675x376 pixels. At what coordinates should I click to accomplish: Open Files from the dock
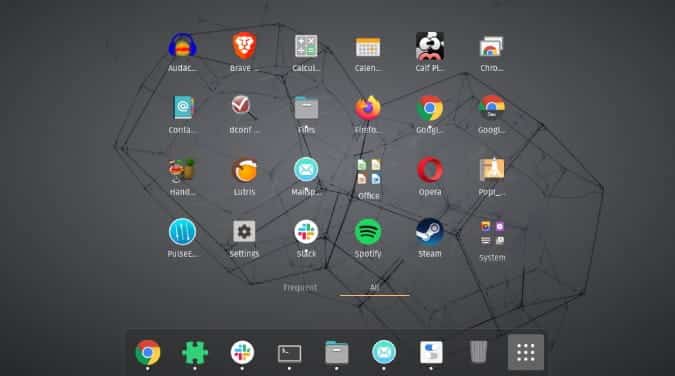tap(337, 352)
